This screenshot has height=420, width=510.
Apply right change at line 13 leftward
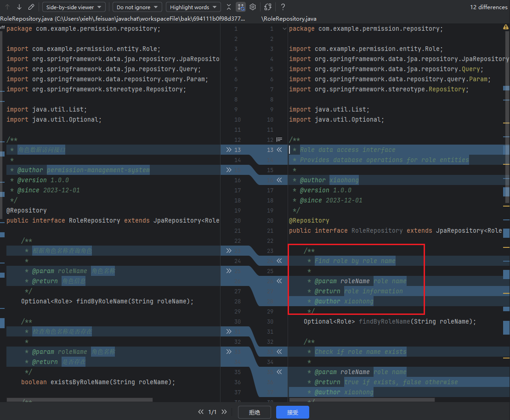279,150
